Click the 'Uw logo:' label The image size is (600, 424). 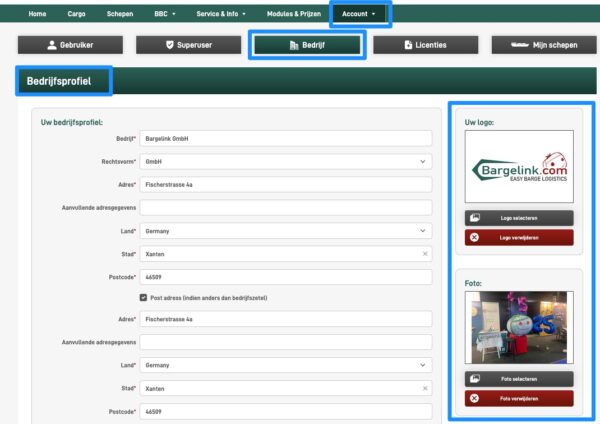pos(479,122)
